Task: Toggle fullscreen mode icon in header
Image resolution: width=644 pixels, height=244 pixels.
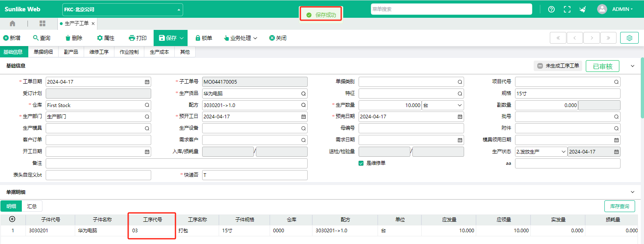Action: [x=567, y=9]
